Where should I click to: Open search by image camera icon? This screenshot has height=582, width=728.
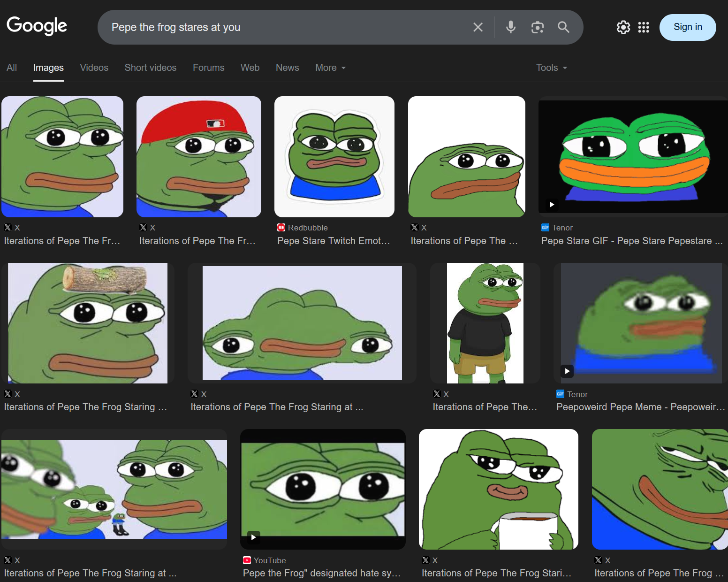pyautogui.click(x=538, y=27)
